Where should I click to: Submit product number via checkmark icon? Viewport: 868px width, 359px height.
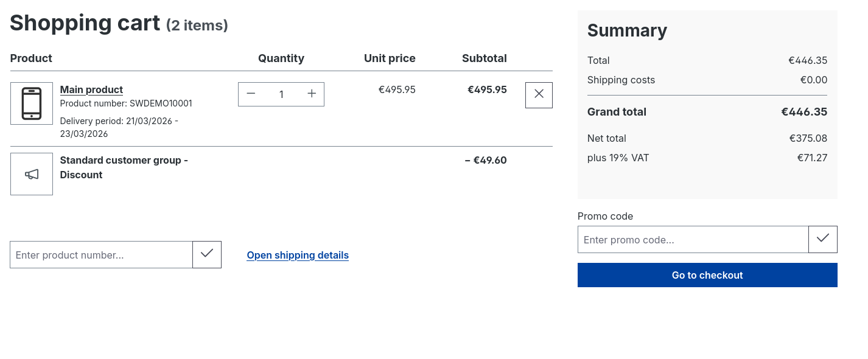[206, 254]
